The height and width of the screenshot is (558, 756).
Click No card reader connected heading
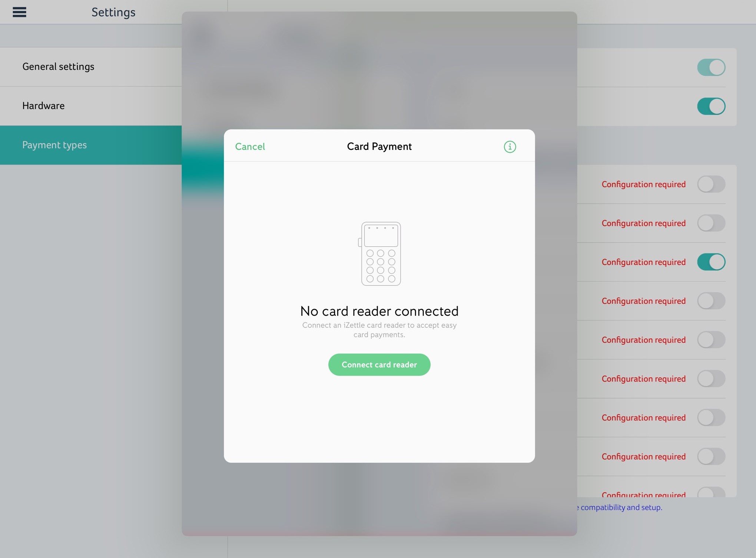coord(379,311)
